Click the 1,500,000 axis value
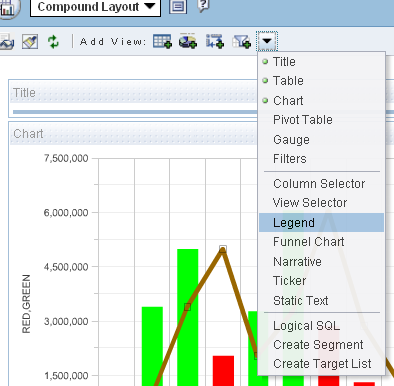Screen dimensions: 394x386 coord(66,376)
